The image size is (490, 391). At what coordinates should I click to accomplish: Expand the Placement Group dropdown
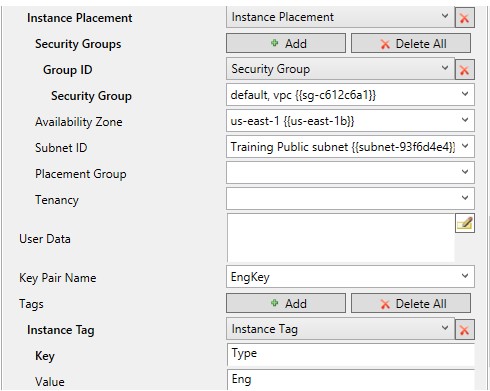350,173
